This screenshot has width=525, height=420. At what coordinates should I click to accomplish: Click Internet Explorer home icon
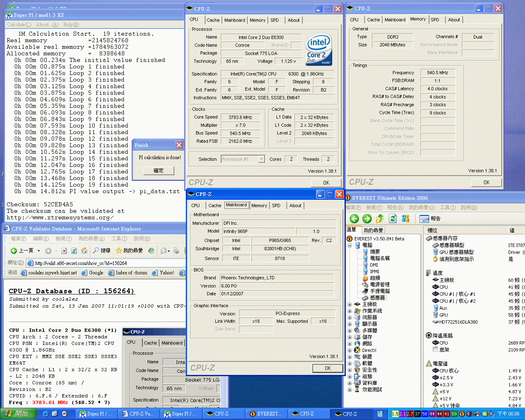pyautogui.click(x=84, y=251)
